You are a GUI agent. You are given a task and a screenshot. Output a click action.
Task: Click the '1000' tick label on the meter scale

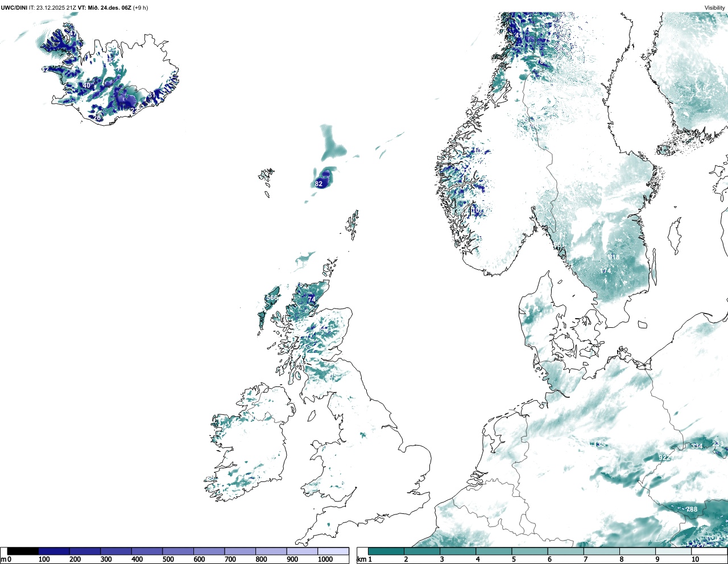(x=325, y=559)
